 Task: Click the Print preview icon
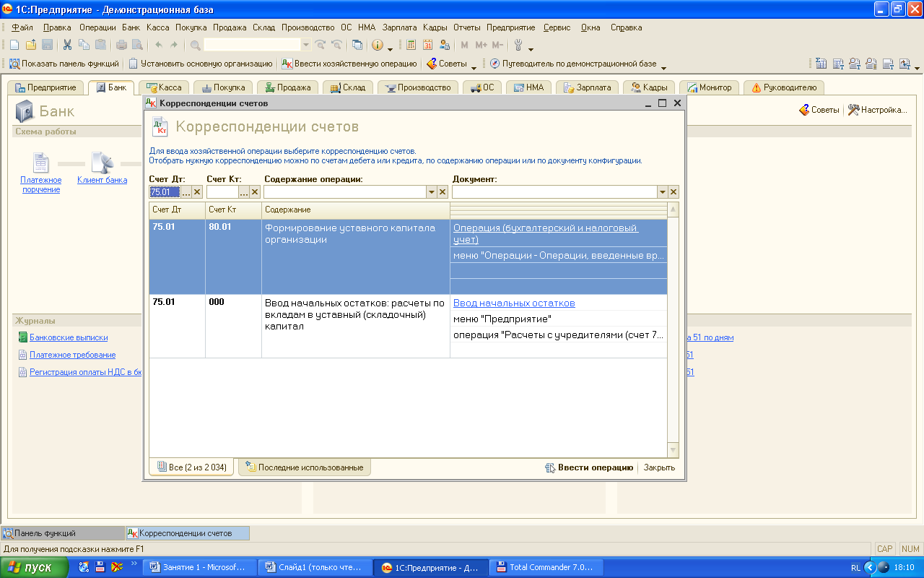click(x=136, y=45)
